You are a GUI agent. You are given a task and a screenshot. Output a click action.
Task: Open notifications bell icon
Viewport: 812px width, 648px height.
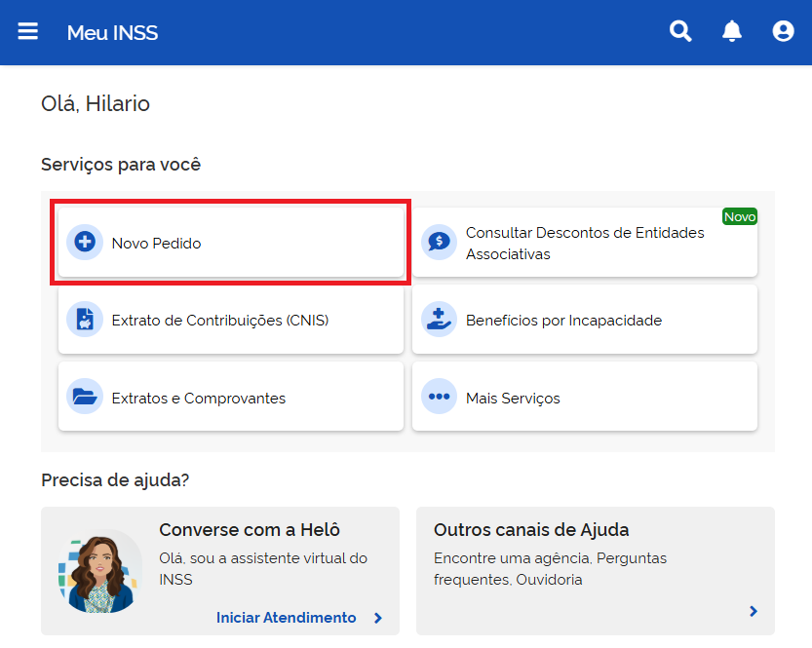[732, 31]
